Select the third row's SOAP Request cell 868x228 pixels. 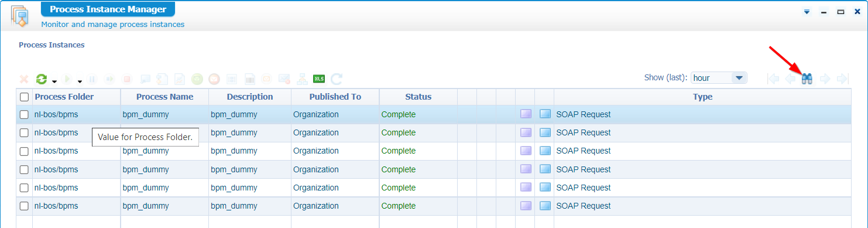tap(583, 151)
